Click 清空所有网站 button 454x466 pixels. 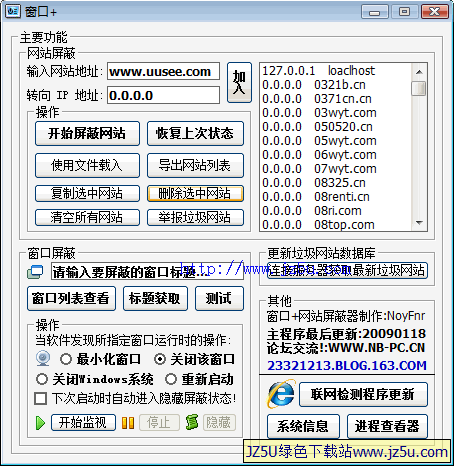point(87,217)
